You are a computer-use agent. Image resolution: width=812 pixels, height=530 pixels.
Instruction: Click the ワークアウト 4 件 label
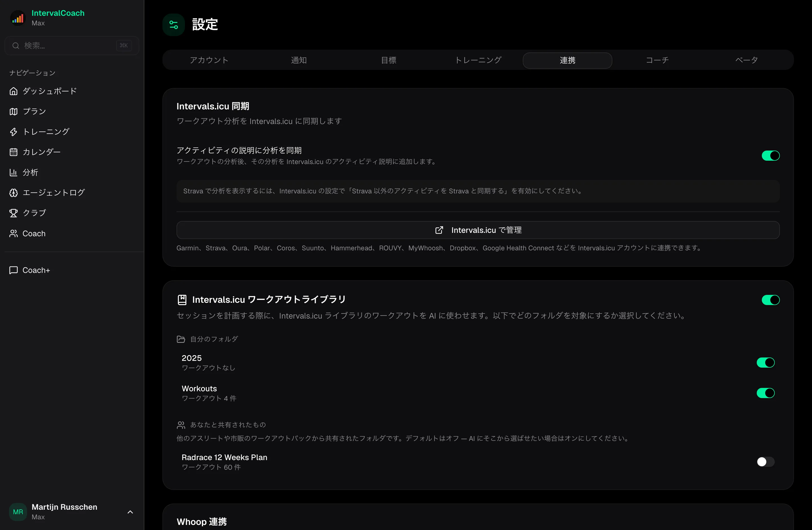click(x=209, y=398)
